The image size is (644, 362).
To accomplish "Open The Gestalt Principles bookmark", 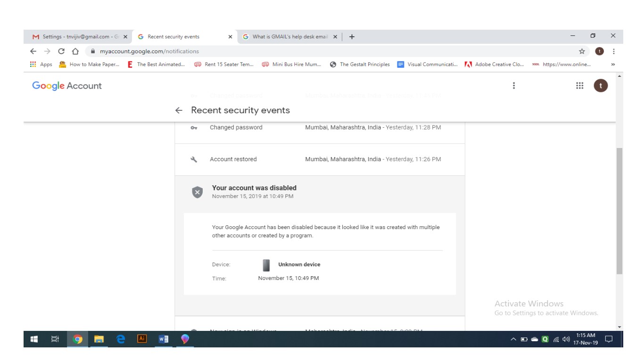I will [x=360, y=65].
